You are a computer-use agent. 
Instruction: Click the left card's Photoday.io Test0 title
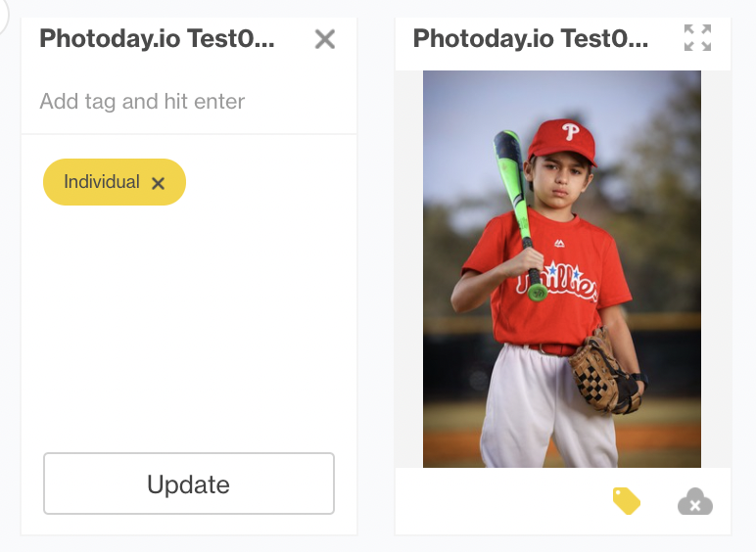point(157,39)
